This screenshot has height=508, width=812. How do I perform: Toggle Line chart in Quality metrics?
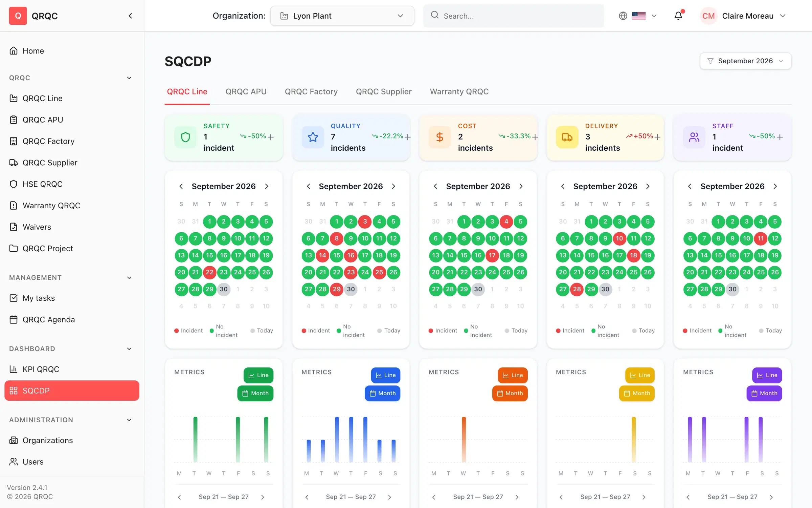(x=386, y=375)
